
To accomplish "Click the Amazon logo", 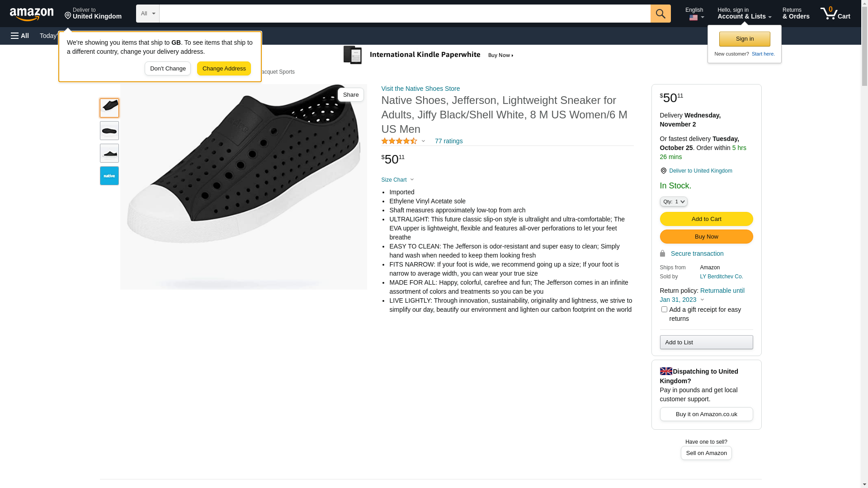I will point(32,14).
